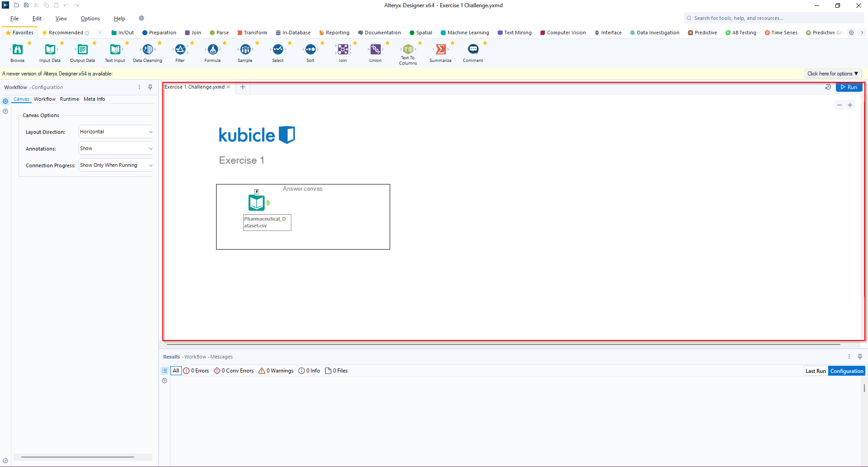868x467 pixels.
Task: Pin the Configuration panel
Action: coord(150,87)
